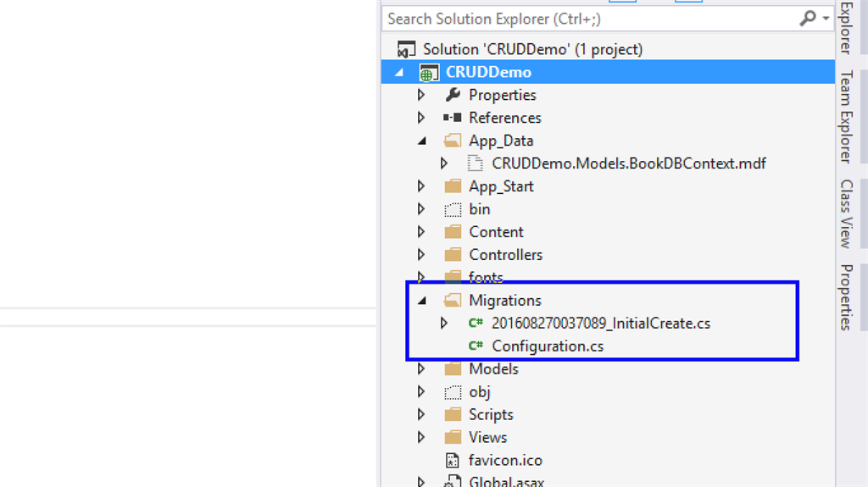Select the Properties item text
Viewport: 868px width, 487px height.
coord(502,95)
